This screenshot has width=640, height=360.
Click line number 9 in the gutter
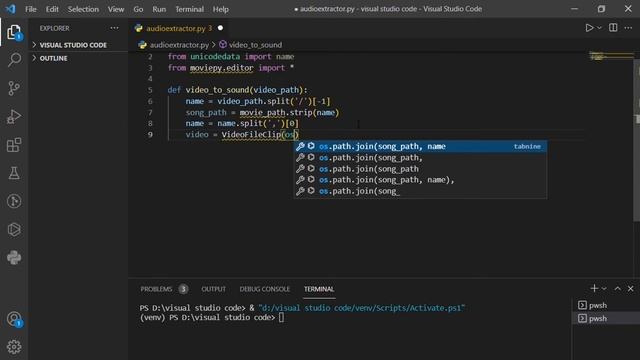150,135
